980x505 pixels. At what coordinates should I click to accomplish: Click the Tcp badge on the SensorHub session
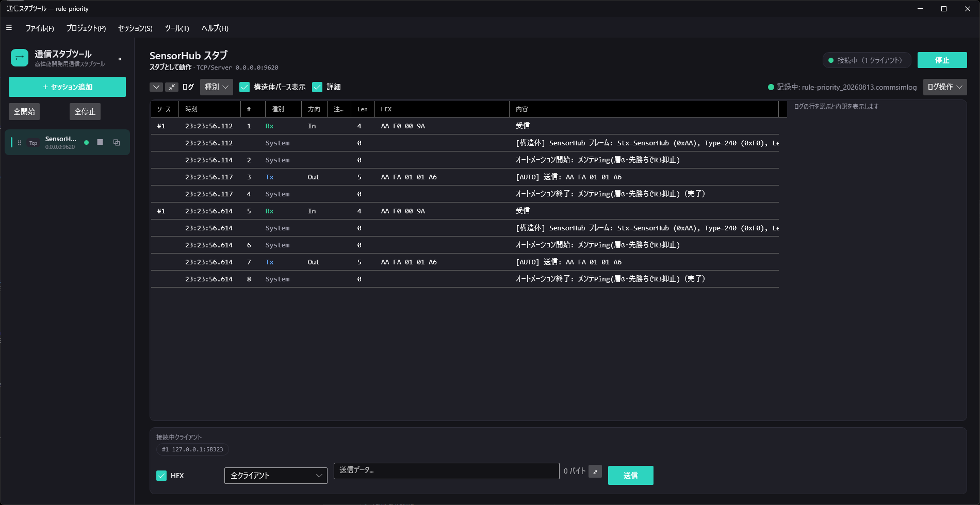tap(33, 143)
